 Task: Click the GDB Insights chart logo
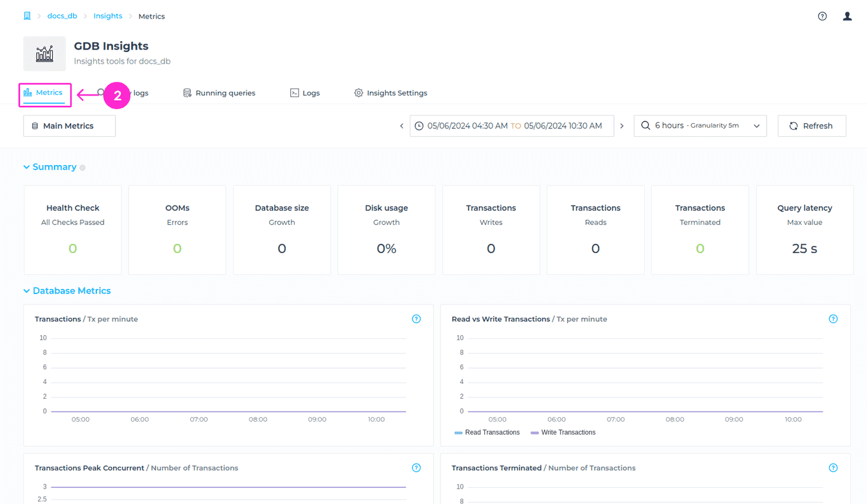pos(44,53)
